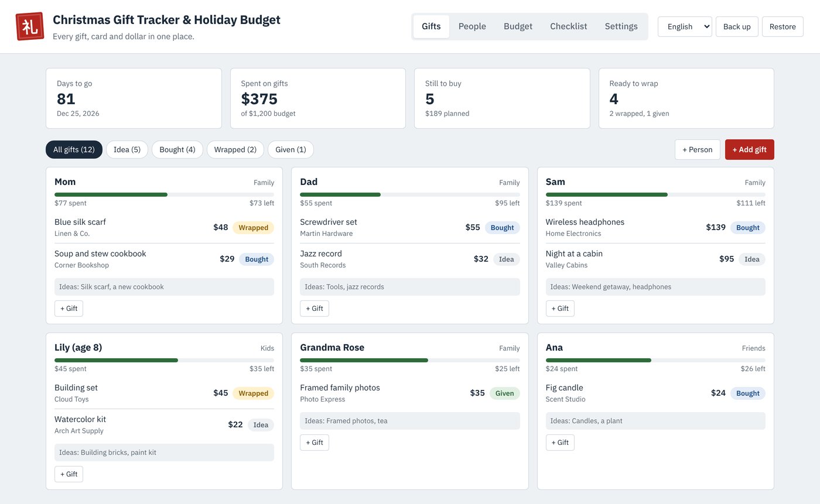The height and width of the screenshot is (504, 820).
Task: Click Bought badge on Fig candle
Action: click(x=748, y=393)
